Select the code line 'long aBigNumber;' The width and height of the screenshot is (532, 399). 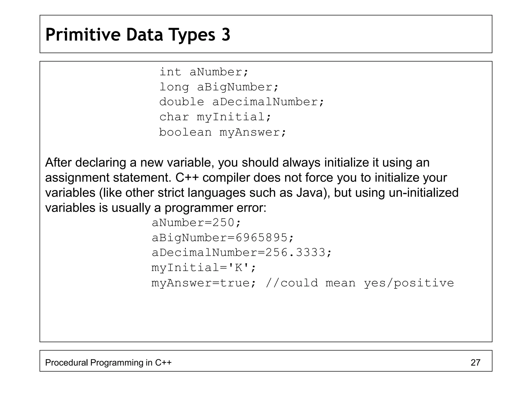coord(219,87)
